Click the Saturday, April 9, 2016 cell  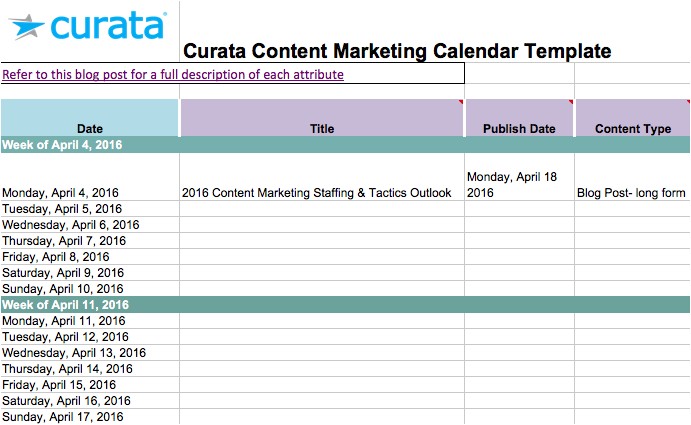[63, 273]
